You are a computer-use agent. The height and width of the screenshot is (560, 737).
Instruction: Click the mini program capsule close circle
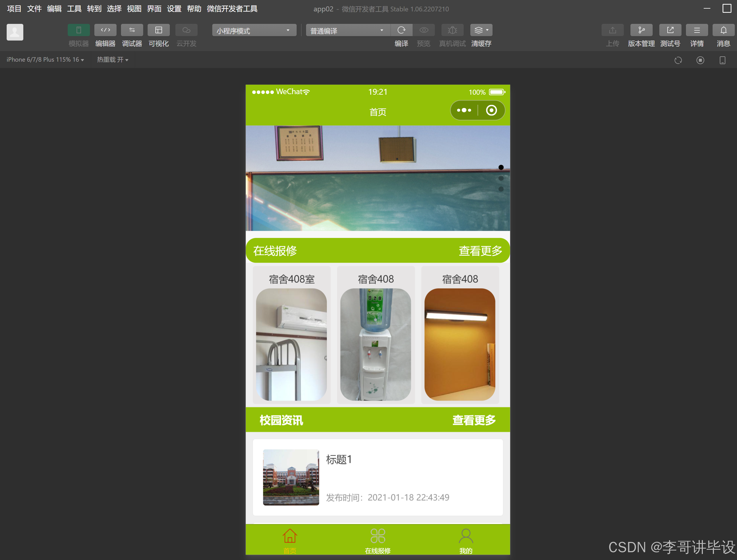click(x=491, y=110)
